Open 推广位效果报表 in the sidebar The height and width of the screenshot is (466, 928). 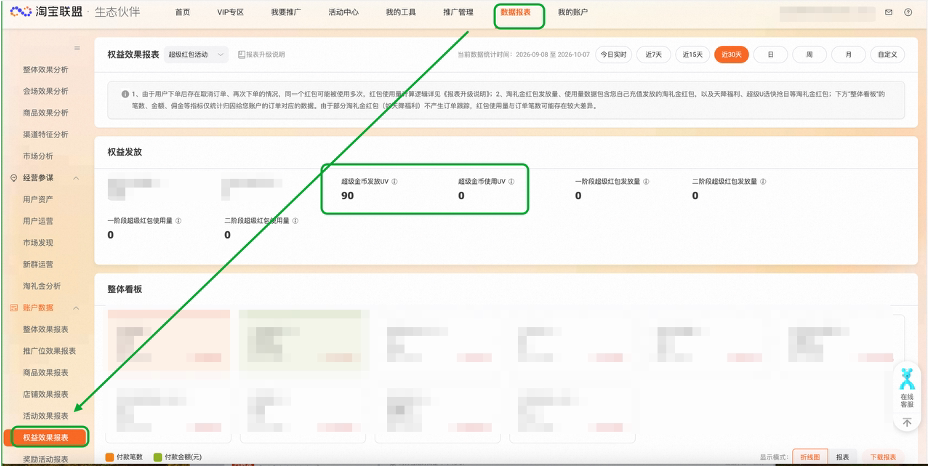(49, 351)
